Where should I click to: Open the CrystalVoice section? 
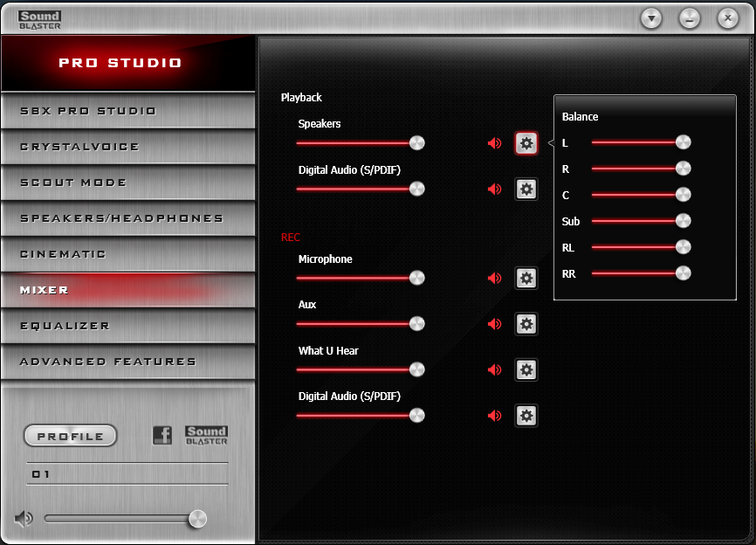point(127,147)
